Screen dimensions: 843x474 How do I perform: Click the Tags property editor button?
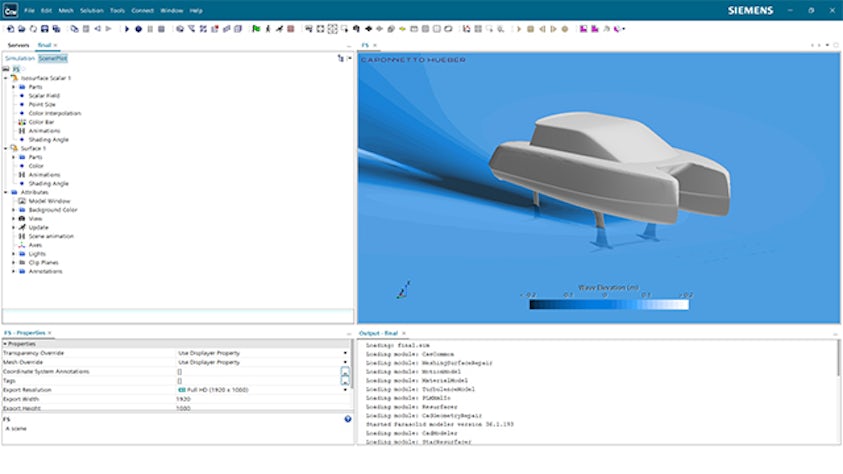pos(345,381)
